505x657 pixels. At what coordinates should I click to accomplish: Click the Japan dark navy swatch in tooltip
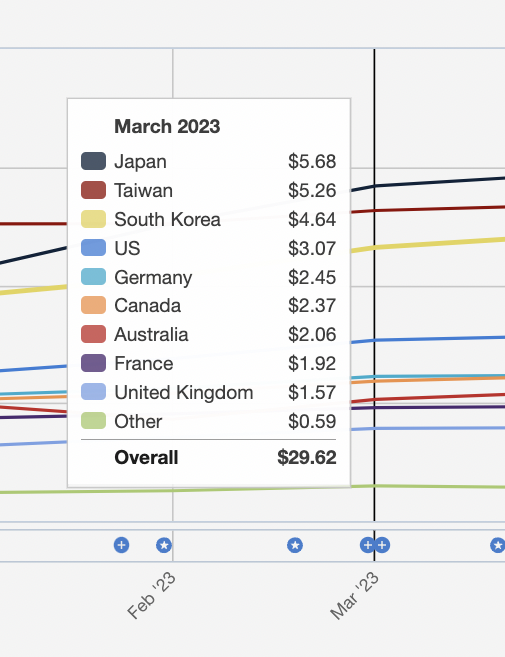(93, 161)
